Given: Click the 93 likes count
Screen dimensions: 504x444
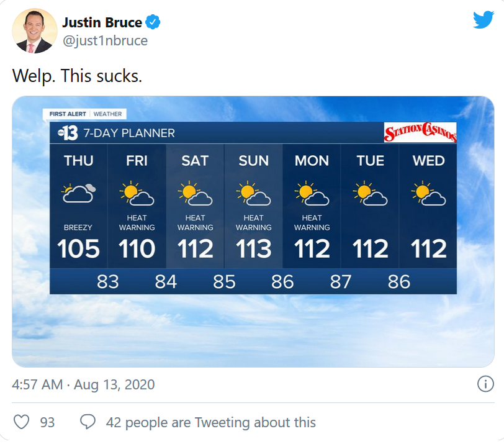Looking at the screenshot, I should click(47, 422).
